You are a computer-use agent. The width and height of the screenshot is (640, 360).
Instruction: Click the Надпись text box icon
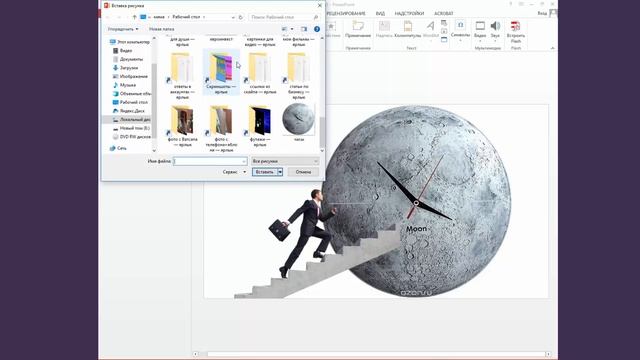coord(384,29)
